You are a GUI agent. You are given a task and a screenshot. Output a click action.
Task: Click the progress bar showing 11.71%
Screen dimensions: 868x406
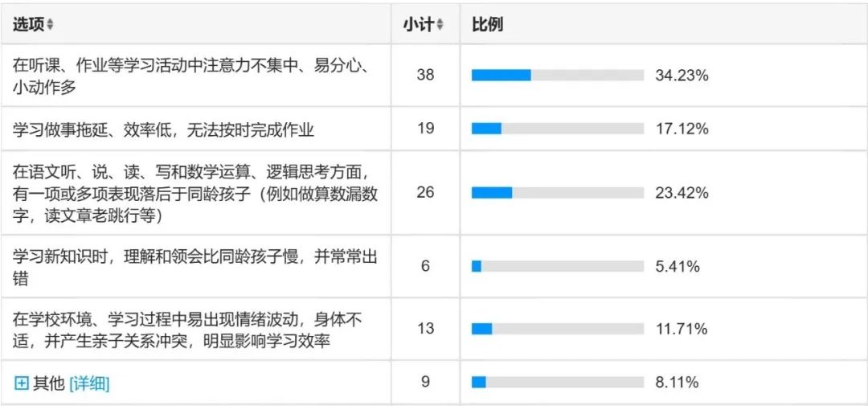click(557, 329)
